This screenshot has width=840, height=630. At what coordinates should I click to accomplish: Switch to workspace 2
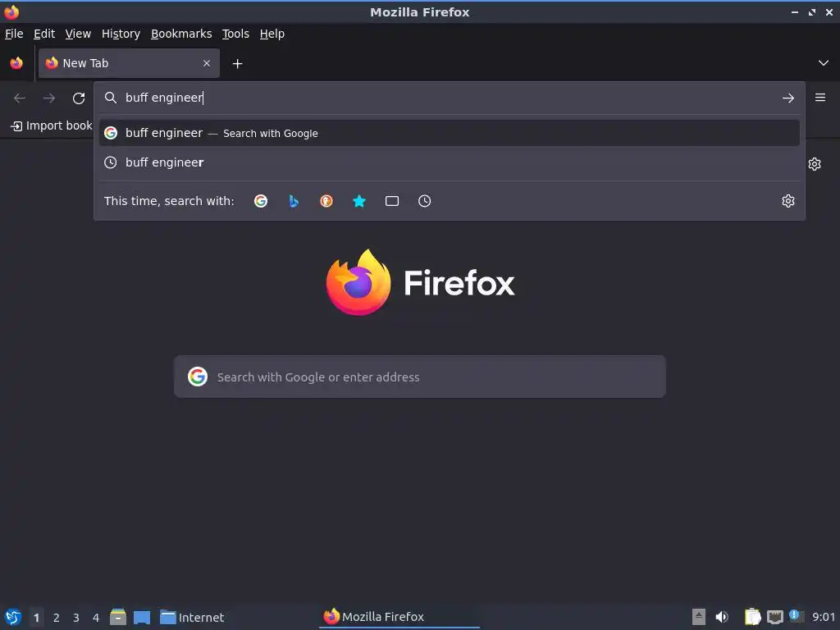[57, 618]
